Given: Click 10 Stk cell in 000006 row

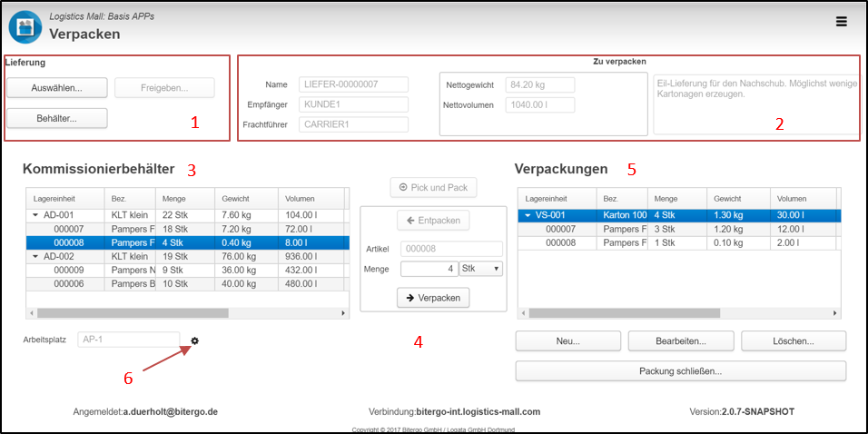Looking at the screenshot, I should (185, 283).
